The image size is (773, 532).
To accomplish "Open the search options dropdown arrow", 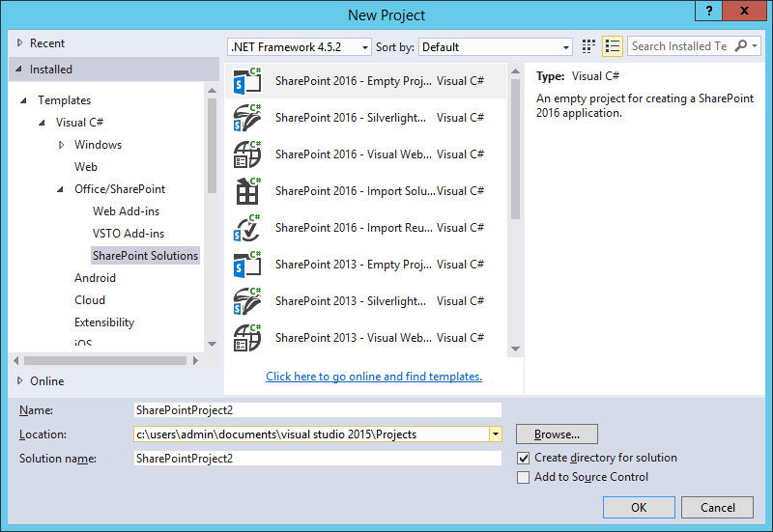I will (x=755, y=45).
